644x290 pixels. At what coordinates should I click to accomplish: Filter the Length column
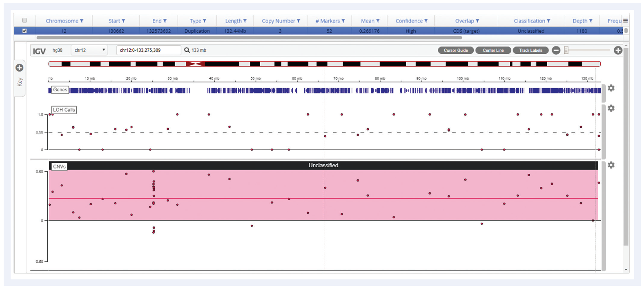[245, 21]
